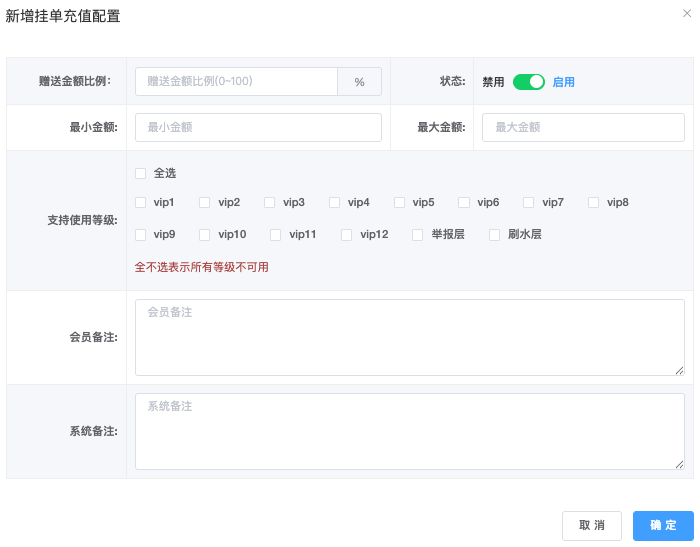Select the vip9 checkbox
Screen dimensions: 700x547
[141, 235]
